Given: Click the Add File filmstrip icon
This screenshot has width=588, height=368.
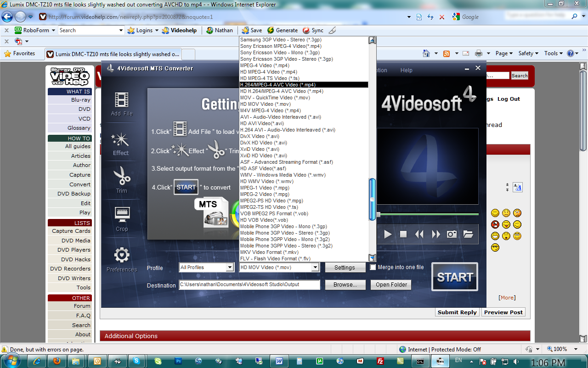Looking at the screenshot, I should (x=122, y=100).
